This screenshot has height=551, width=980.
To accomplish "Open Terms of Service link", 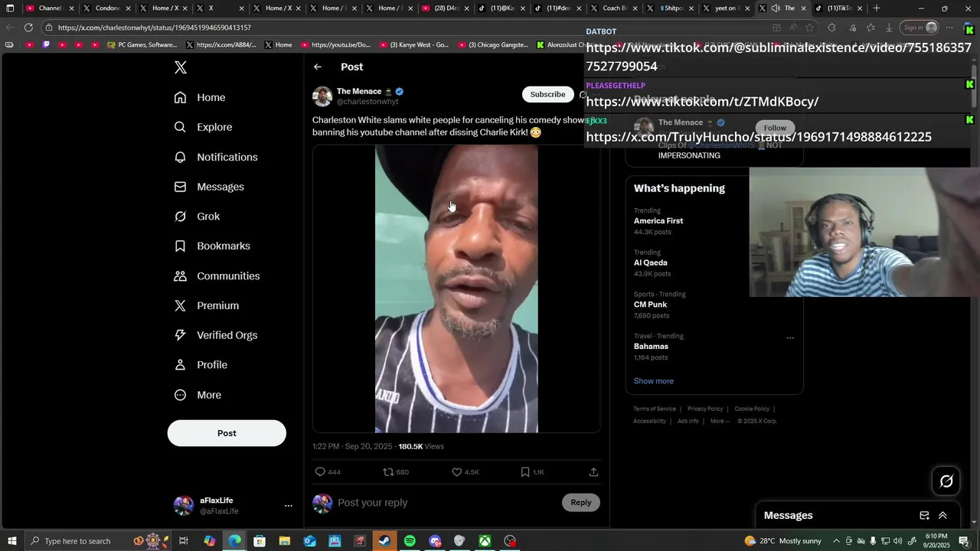I will coord(655,409).
